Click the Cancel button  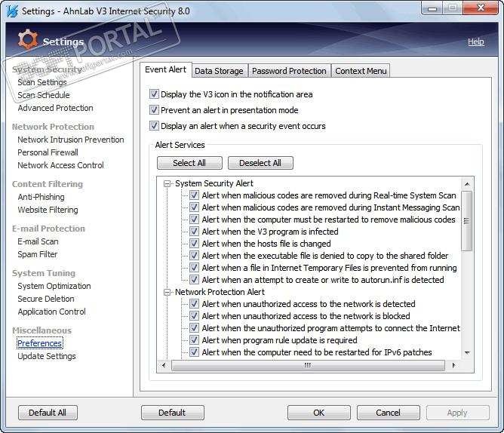[x=389, y=413]
